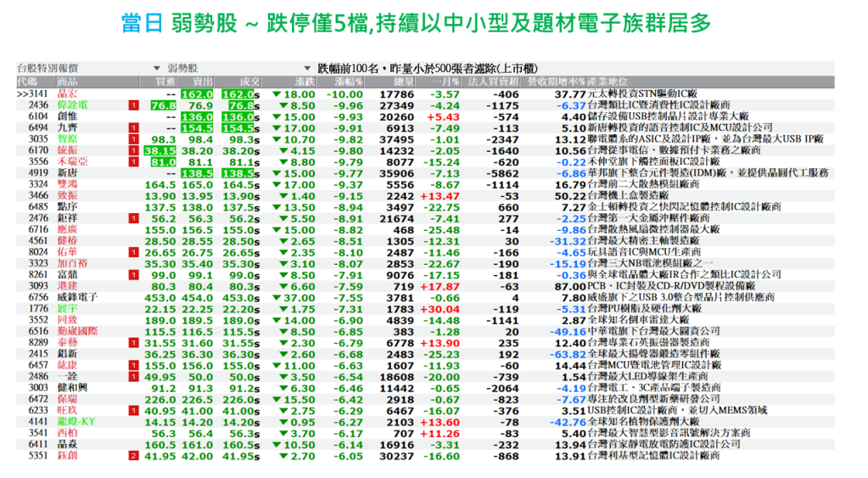This screenshot has width=868, height=478.
Task: Click the red 1 badge beside 旺玖
Action: coord(132,411)
